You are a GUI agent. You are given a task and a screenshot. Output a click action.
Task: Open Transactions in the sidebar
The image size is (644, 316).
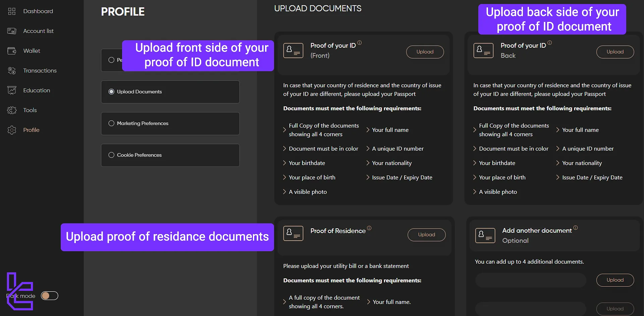coord(40,71)
